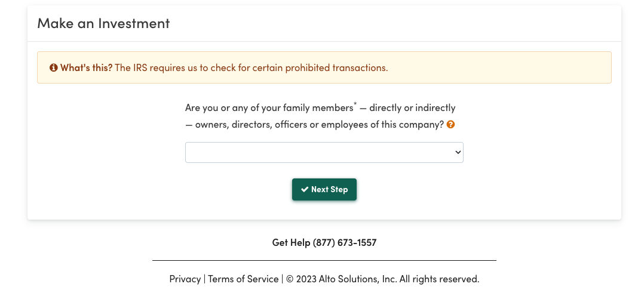Select the Make an Investment heading
The image size is (644, 293).
pos(103,23)
